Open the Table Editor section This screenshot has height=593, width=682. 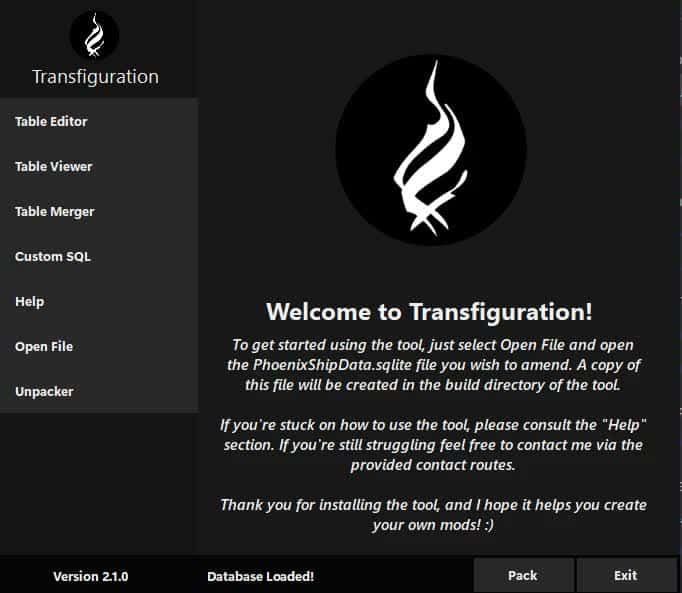coord(99,121)
